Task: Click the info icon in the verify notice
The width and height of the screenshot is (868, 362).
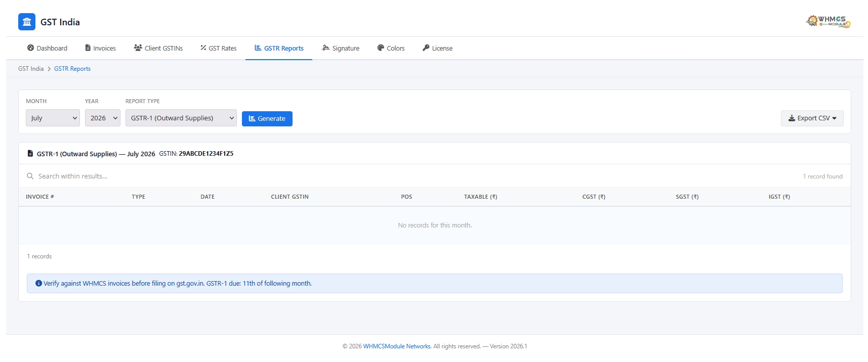Action: [38, 283]
